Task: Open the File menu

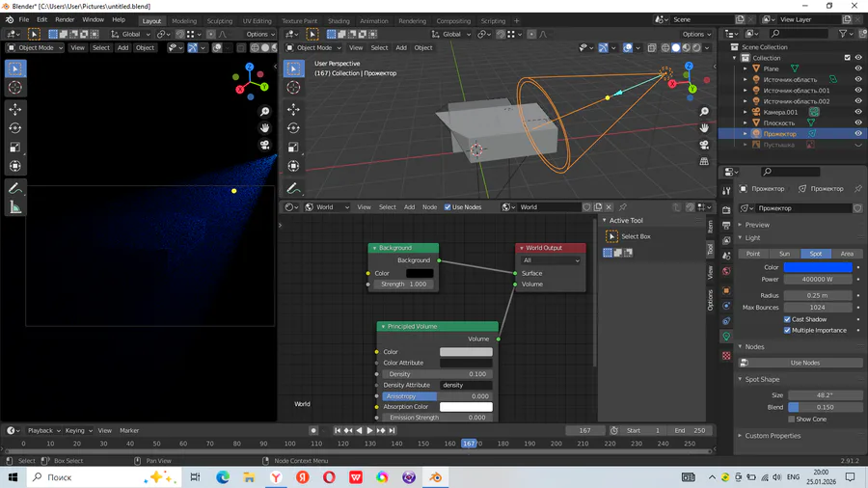Action: tap(24, 19)
